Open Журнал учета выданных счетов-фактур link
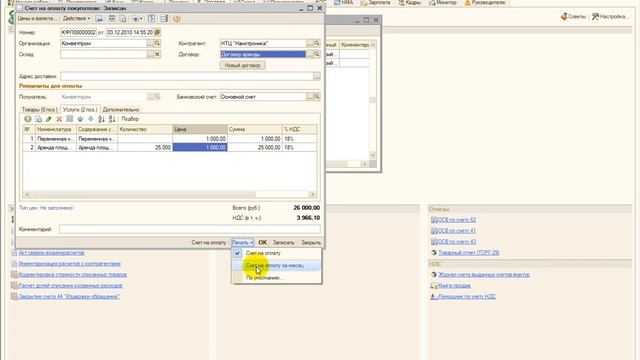This screenshot has width=640, height=360. (x=484, y=275)
